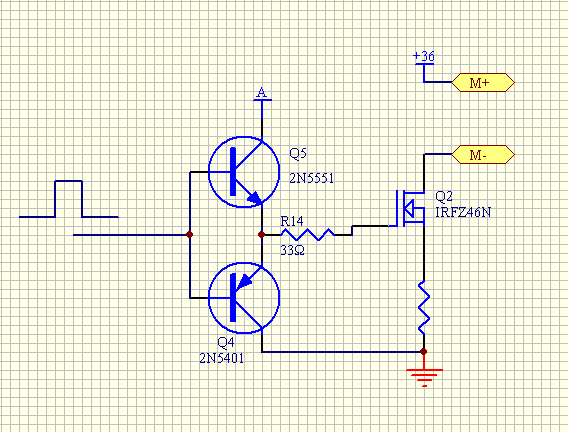Viewport: 568px width, 432px height.
Task: Select the Q5 2N5551 NPN transistor symbol
Action: pos(244,172)
